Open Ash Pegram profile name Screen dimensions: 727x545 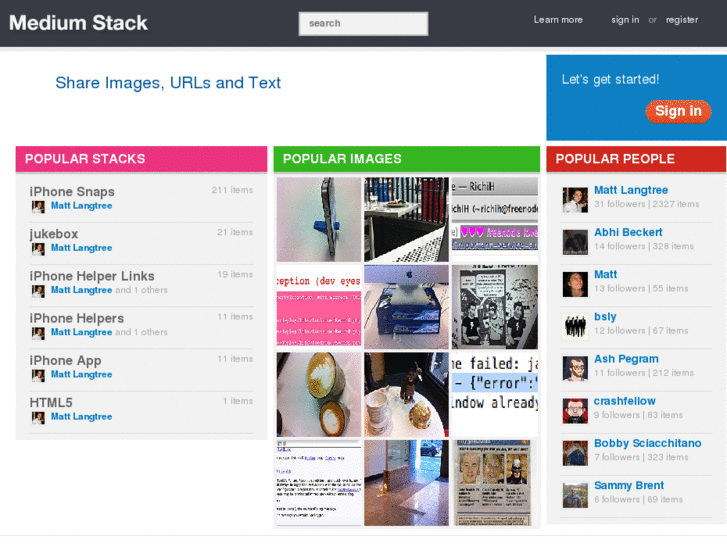coord(626,359)
